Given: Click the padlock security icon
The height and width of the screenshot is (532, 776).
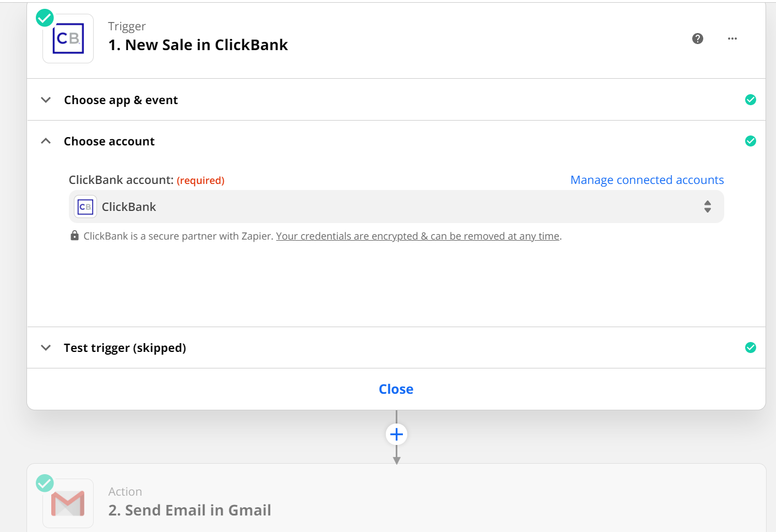Looking at the screenshot, I should tap(74, 236).
